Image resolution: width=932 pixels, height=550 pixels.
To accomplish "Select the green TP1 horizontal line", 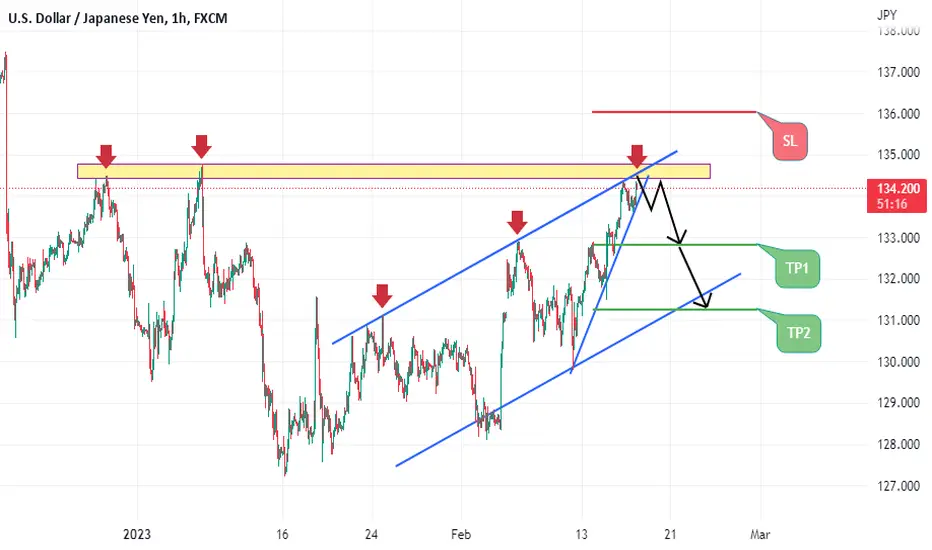I will 676,245.
